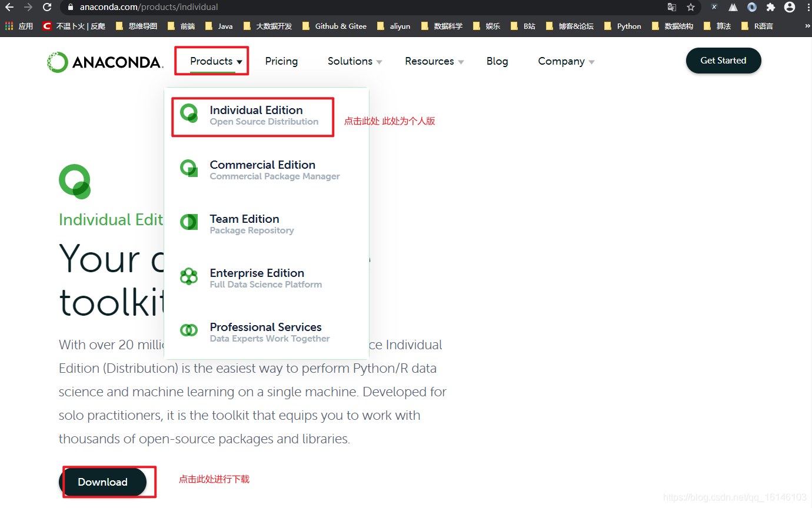Open the aliyun bookmark folder
Viewport: 812px width, 508px height.
394,26
